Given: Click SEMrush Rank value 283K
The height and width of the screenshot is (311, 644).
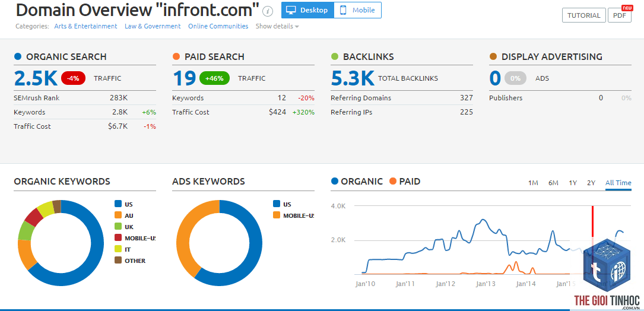Looking at the screenshot, I should pyautogui.click(x=119, y=98).
